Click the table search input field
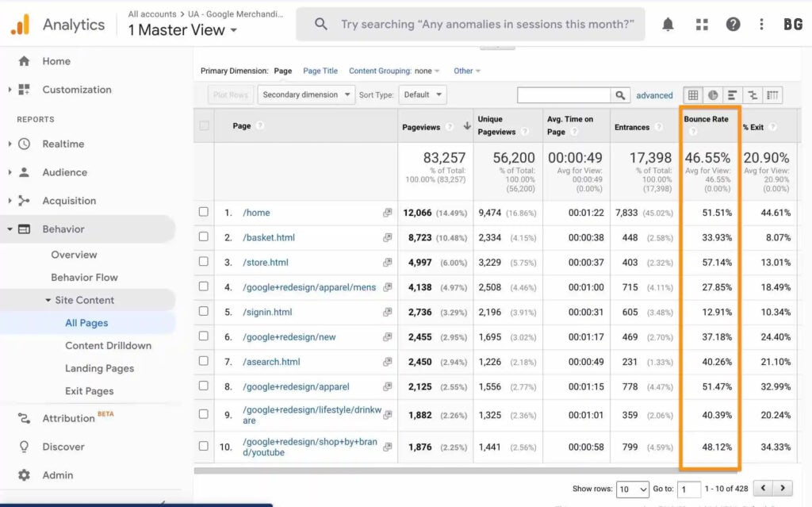 coord(564,95)
